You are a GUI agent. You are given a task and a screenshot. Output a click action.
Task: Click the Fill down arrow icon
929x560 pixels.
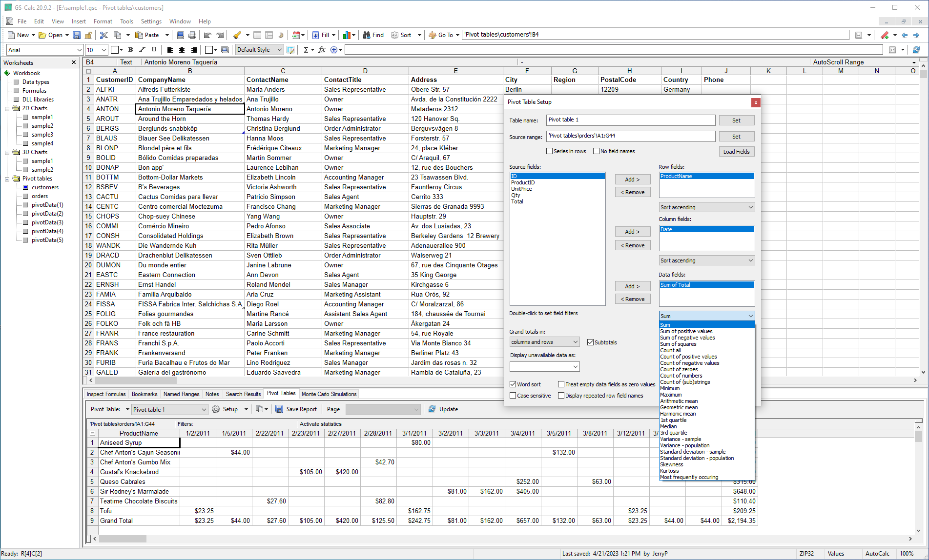(316, 35)
